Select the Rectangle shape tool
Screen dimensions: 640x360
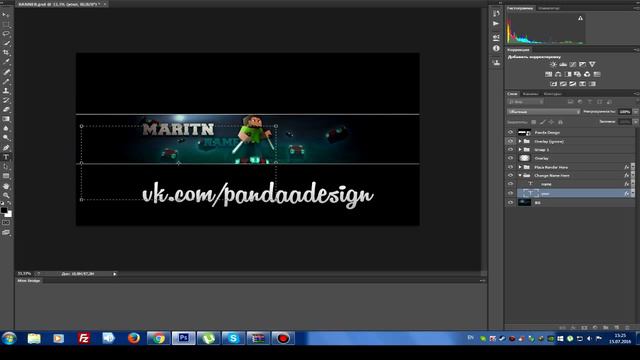[6, 176]
